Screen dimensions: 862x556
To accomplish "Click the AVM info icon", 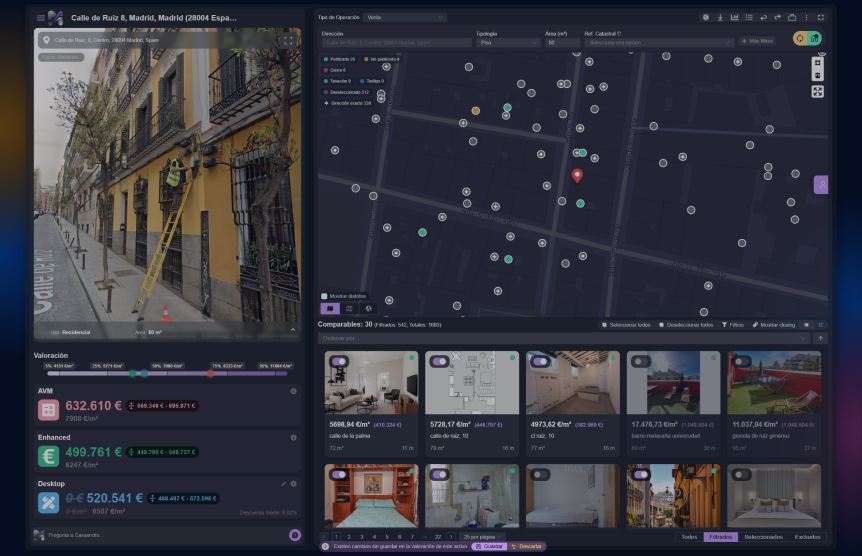I will (293, 391).
